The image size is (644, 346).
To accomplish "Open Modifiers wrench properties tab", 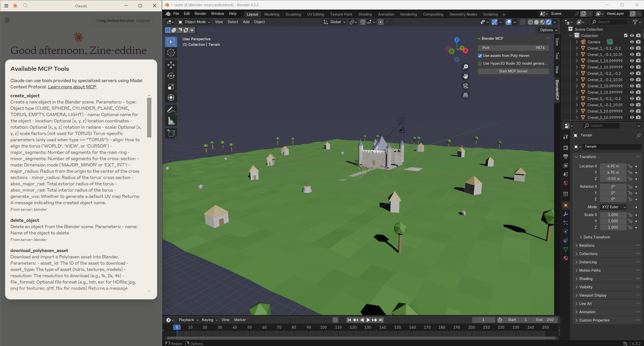I will click(566, 214).
